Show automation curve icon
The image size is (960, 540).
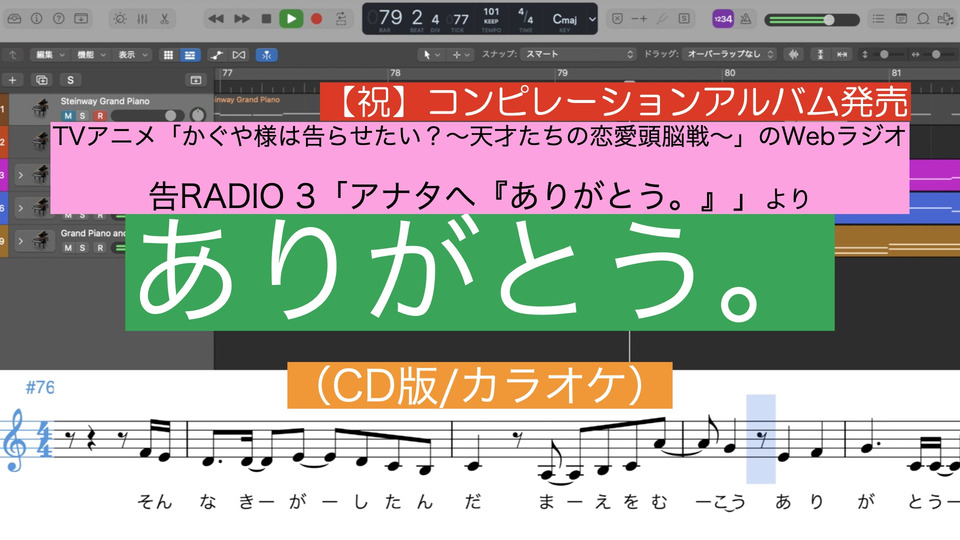point(217,55)
